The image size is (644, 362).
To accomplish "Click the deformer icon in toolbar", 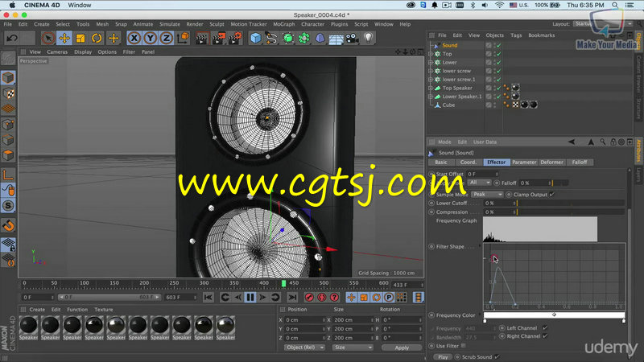I will pyautogui.click(x=320, y=38).
